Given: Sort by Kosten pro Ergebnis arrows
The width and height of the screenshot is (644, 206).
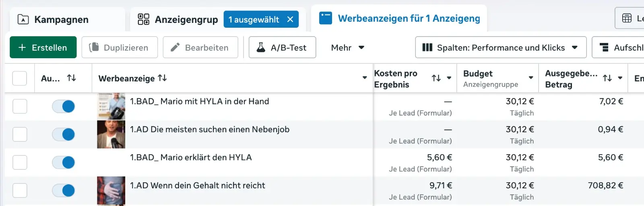Looking at the screenshot, I should 436,78.
